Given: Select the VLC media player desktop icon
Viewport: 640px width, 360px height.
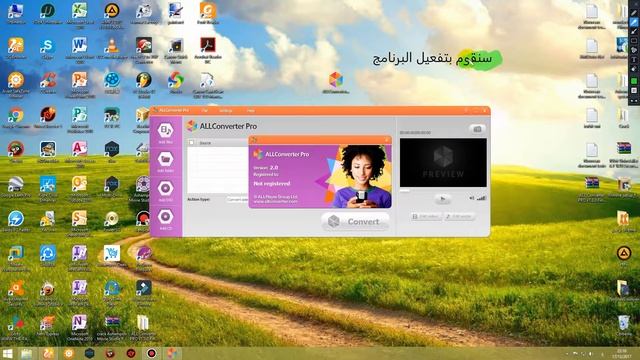Looking at the screenshot, I should [111, 45].
